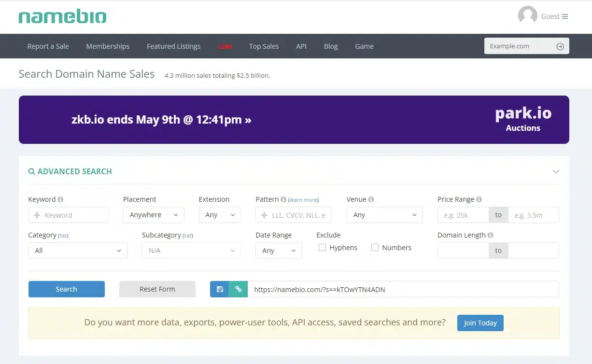This screenshot has width=592, height=364.
Task: Open the Placement Anywhere dropdown
Action: 154,215
